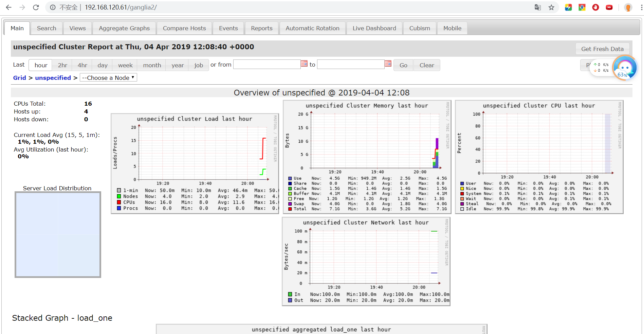Click the Get Fresh Data button
The width and height of the screenshot is (644, 334).
(x=602, y=49)
